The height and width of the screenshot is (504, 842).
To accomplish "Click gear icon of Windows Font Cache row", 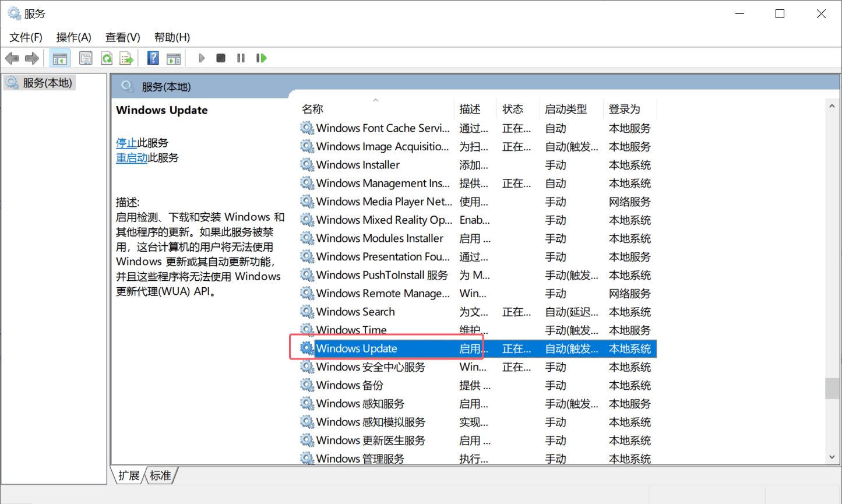I will tap(307, 128).
